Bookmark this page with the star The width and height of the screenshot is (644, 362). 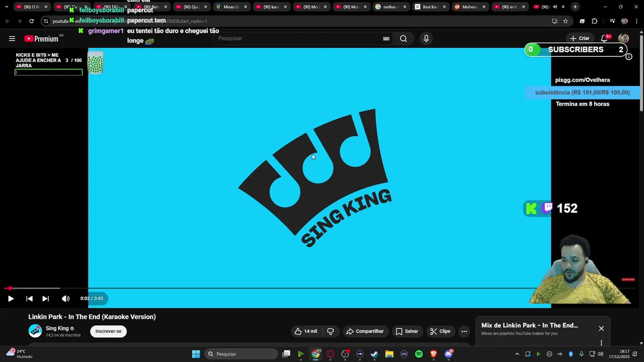(x=566, y=21)
